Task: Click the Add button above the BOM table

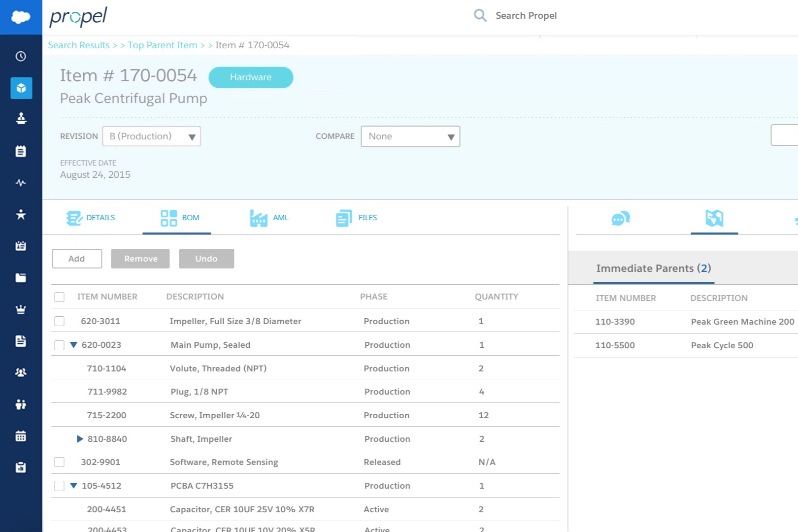Action: (76, 258)
